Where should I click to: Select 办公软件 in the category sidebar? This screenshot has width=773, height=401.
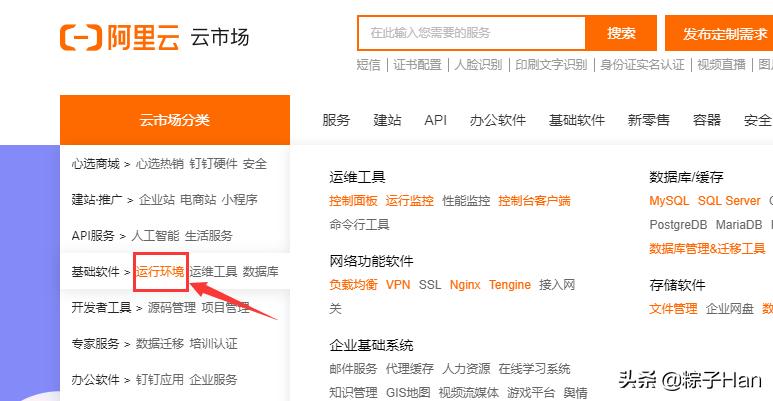(x=96, y=380)
